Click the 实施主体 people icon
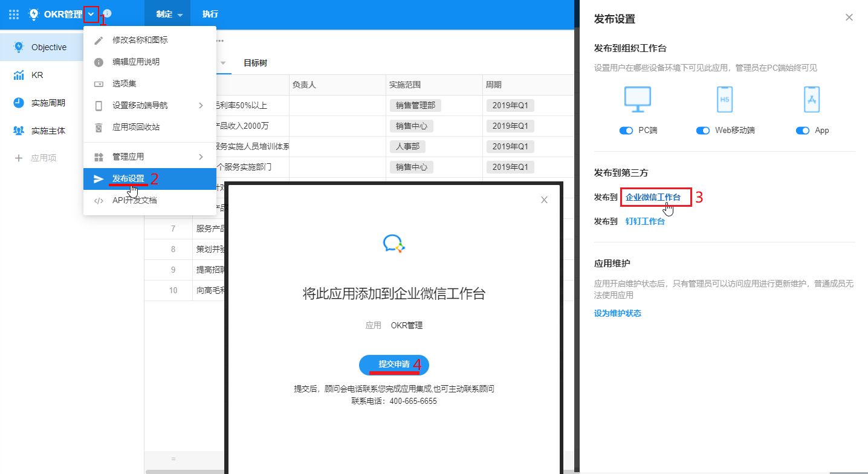 [19, 131]
